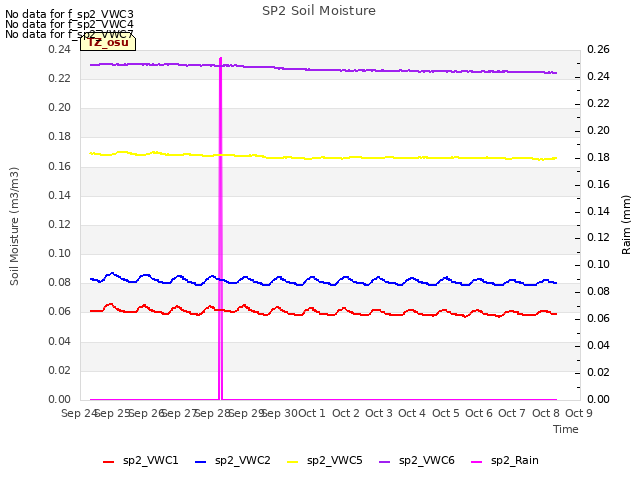The image size is (640, 480).
Task: Click the 'No data for f_sp2_VWC4' message
Action: 69,24
